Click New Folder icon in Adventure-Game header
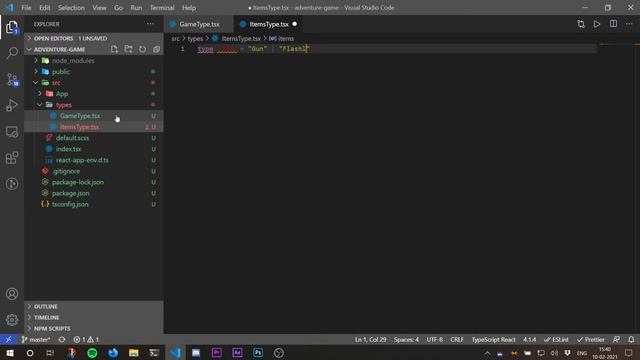 point(128,49)
